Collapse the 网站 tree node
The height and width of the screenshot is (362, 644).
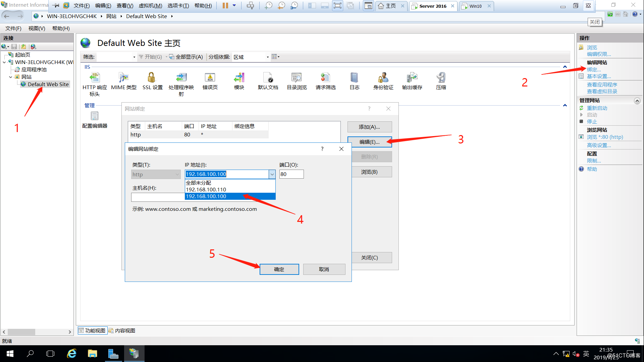coord(11,77)
